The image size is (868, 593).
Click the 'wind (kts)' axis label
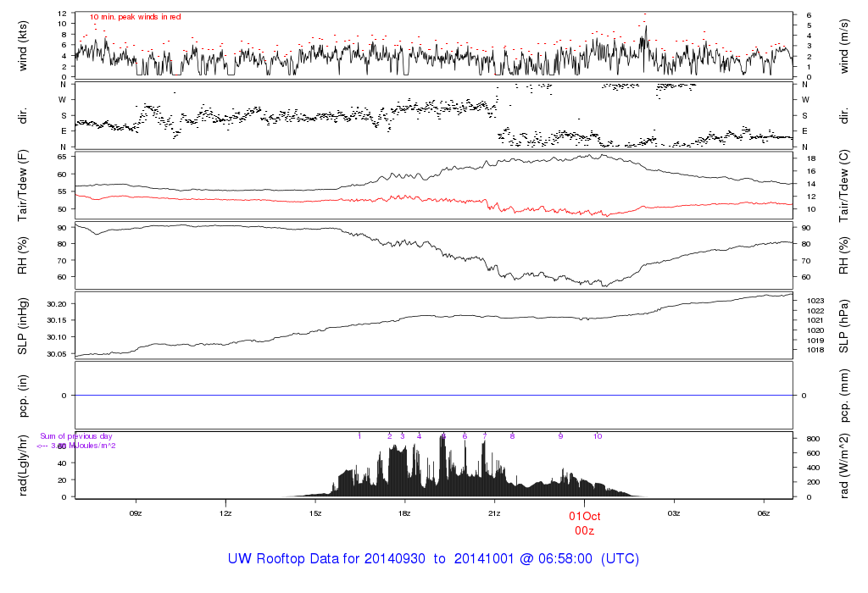23,46
